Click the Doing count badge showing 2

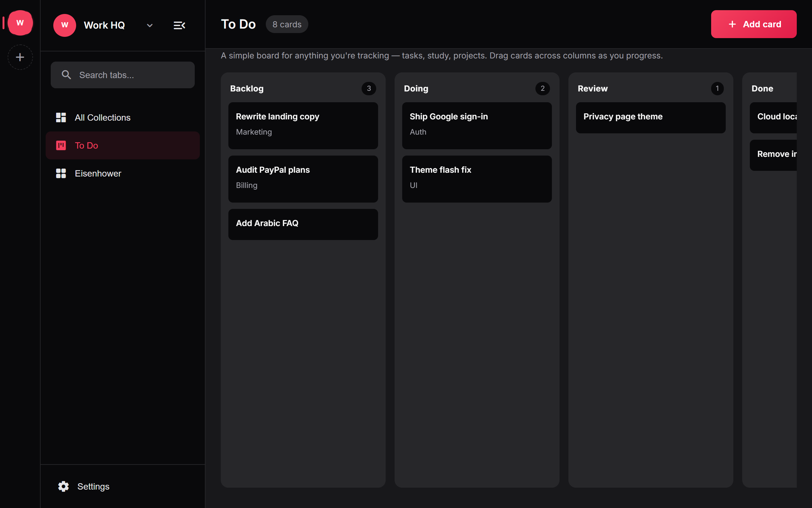543,89
